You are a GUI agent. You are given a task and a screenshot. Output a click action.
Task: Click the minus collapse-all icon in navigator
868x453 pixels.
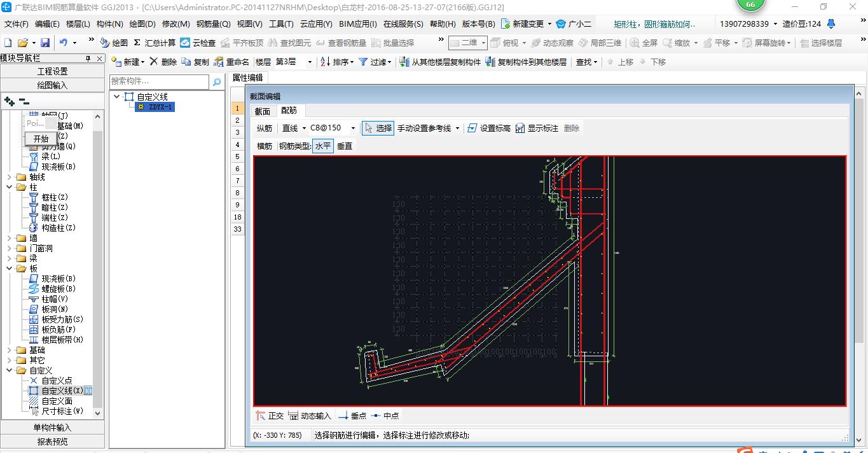pyautogui.click(x=24, y=101)
